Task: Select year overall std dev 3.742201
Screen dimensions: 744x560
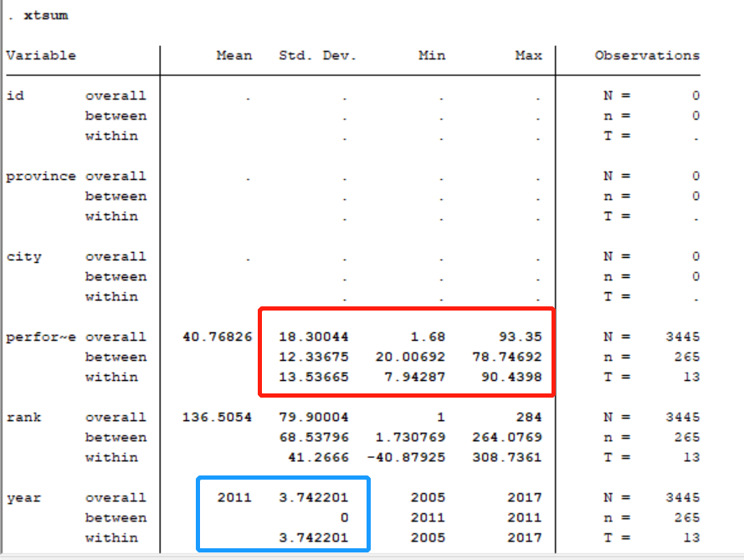Action: tap(314, 498)
